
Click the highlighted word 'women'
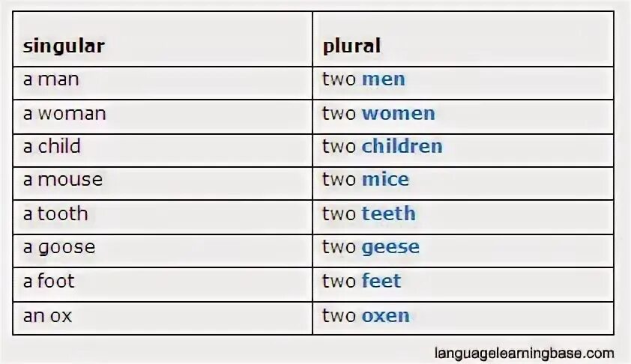coord(399,114)
